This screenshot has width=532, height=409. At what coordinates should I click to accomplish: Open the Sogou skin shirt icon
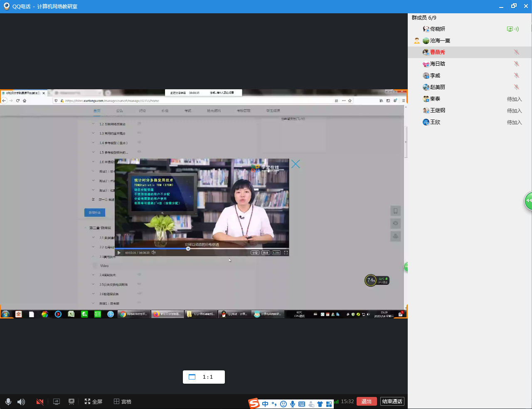point(320,404)
